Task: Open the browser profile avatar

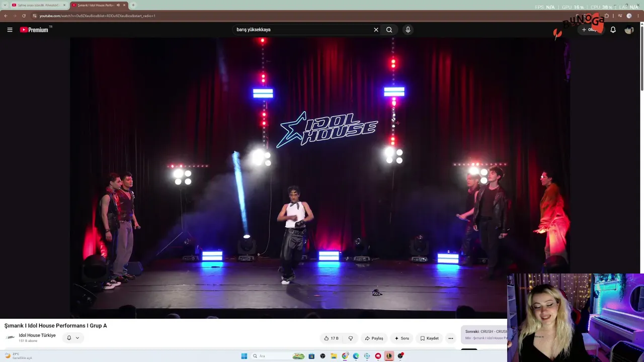Action: coord(629,16)
